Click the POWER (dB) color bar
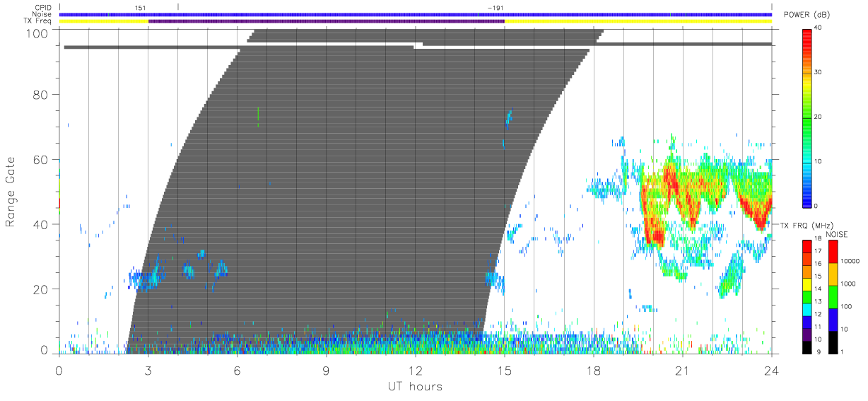Image resolution: width=868 pixels, height=401 pixels. 807,117
